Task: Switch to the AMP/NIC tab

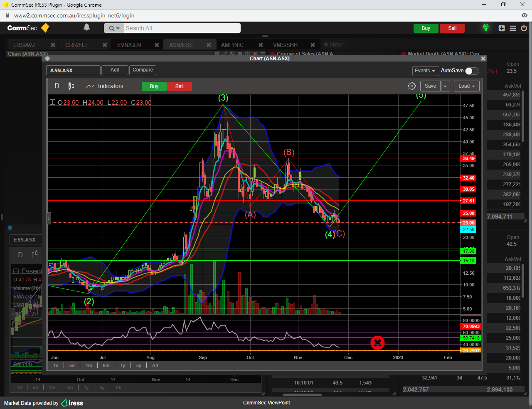Action: click(x=232, y=45)
